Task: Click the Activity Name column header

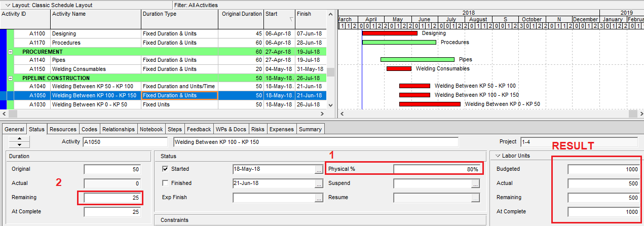Action: coord(96,19)
